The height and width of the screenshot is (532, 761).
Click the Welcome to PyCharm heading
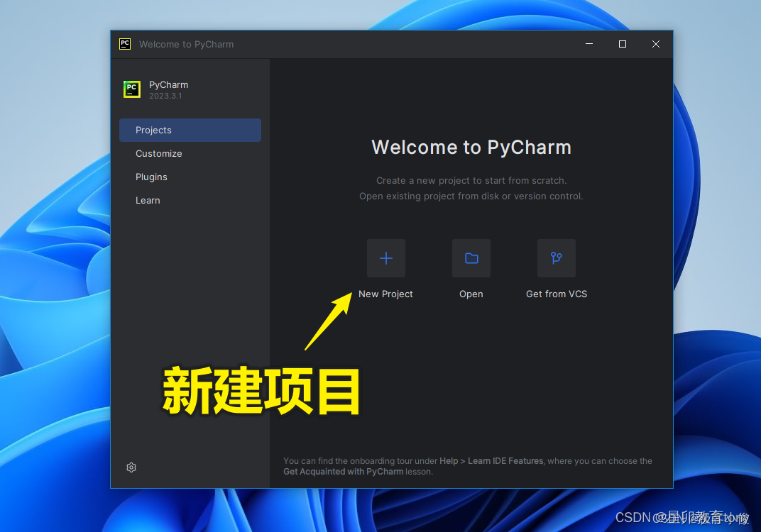point(471,148)
